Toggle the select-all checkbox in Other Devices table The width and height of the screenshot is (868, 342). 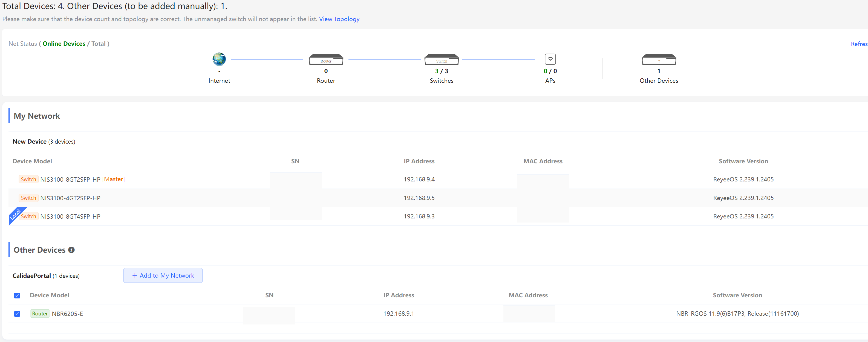(17, 295)
